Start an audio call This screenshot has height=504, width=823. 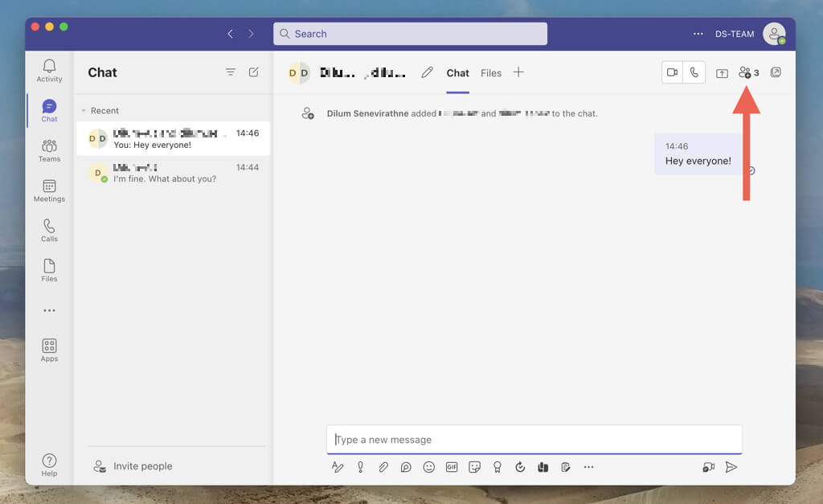point(694,72)
